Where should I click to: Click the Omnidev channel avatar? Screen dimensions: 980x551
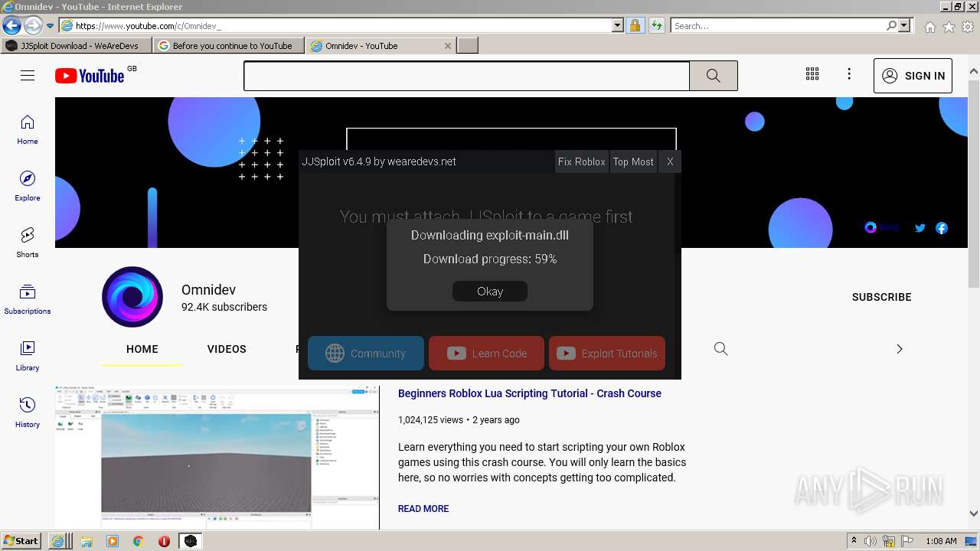tap(132, 297)
